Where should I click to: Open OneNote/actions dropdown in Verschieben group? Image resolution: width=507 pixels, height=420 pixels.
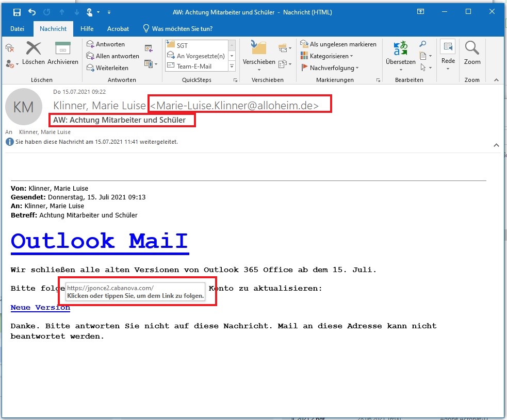click(285, 64)
